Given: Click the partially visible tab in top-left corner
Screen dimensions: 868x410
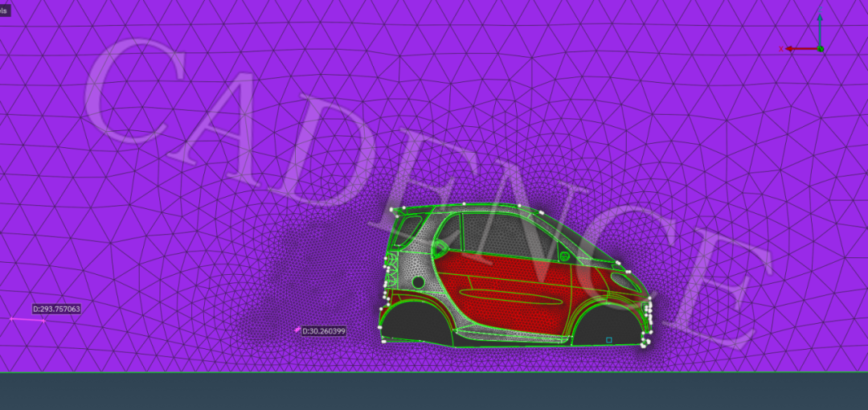Looking at the screenshot, I should point(5,10).
